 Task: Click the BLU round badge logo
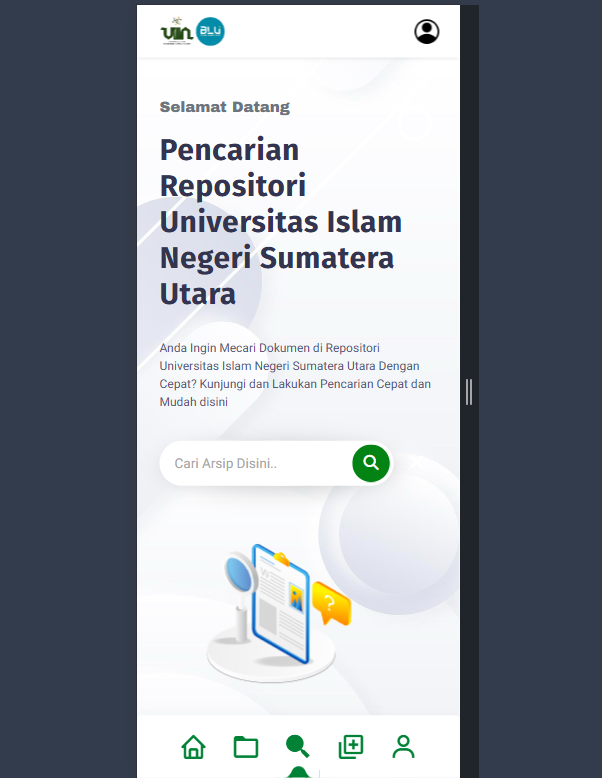pos(210,31)
